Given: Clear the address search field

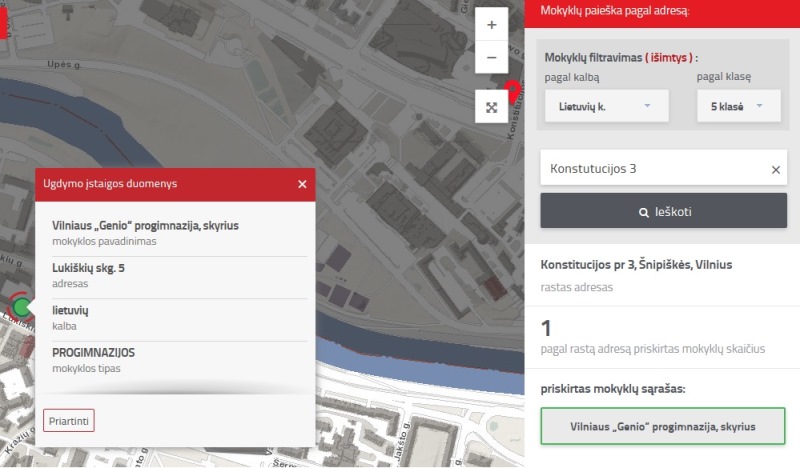Looking at the screenshot, I should (x=776, y=169).
